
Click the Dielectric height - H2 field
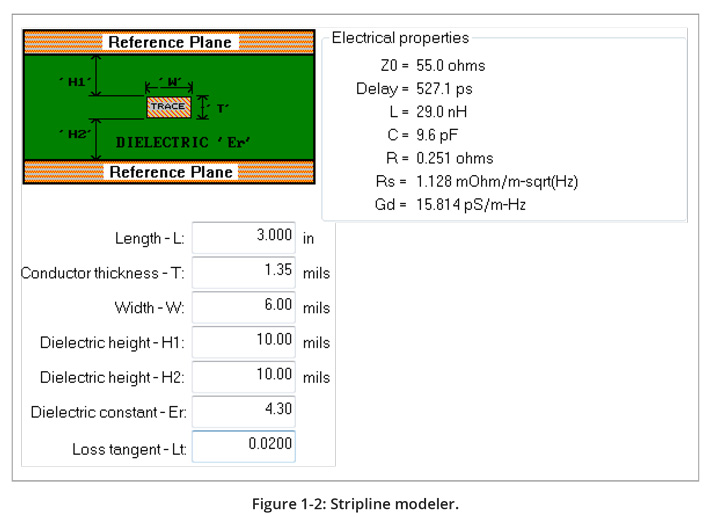tap(244, 377)
